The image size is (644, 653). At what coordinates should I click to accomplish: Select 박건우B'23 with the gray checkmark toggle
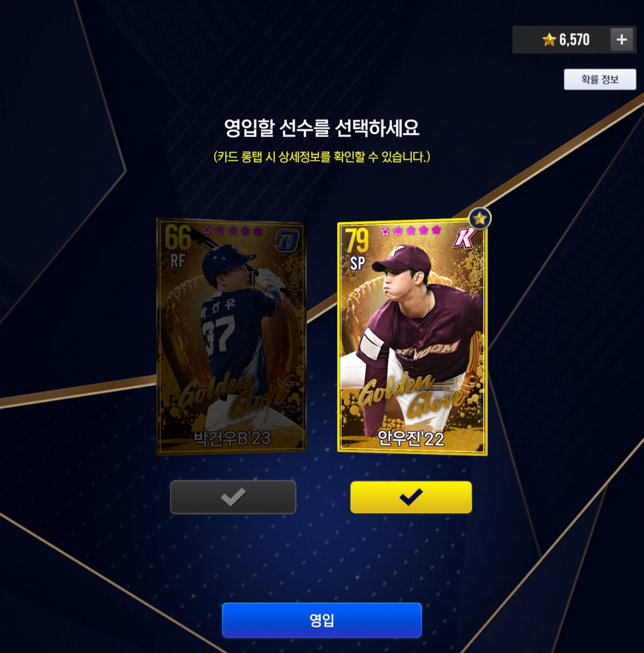[x=233, y=497]
